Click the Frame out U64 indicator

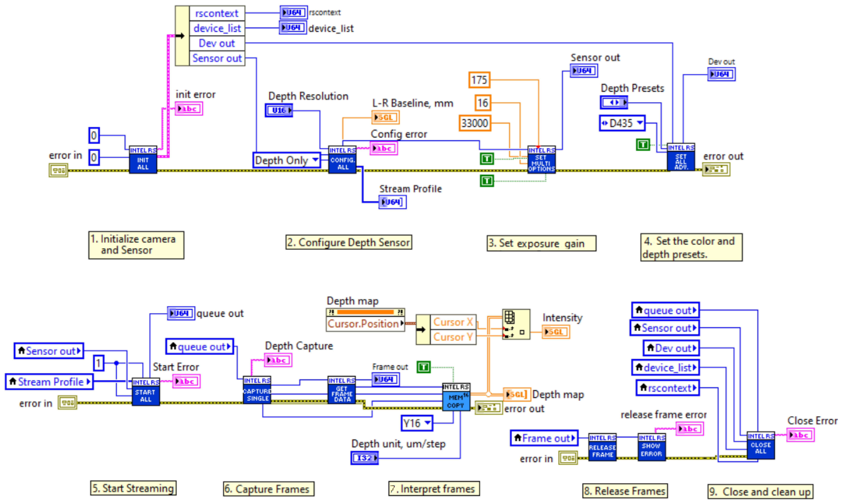[x=386, y=379]
